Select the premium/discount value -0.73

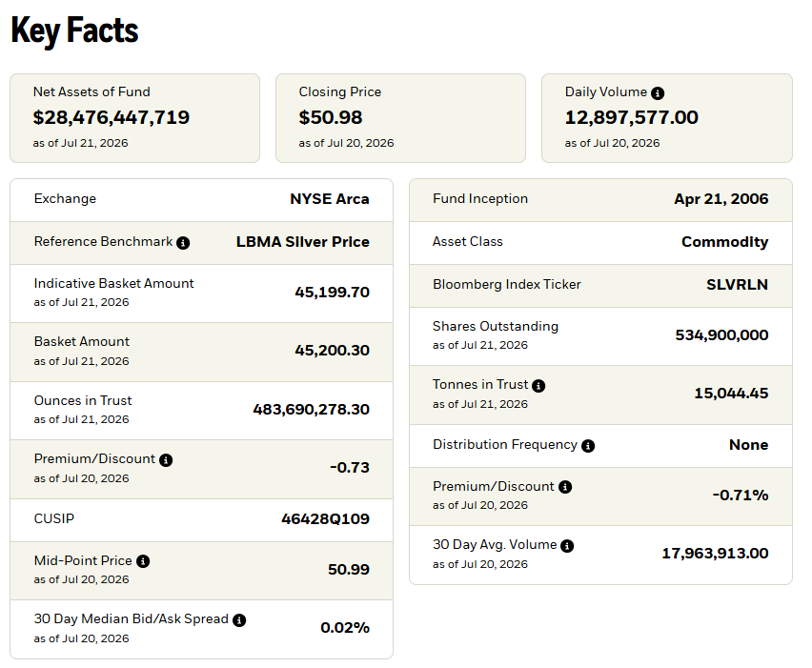(350, 468)
